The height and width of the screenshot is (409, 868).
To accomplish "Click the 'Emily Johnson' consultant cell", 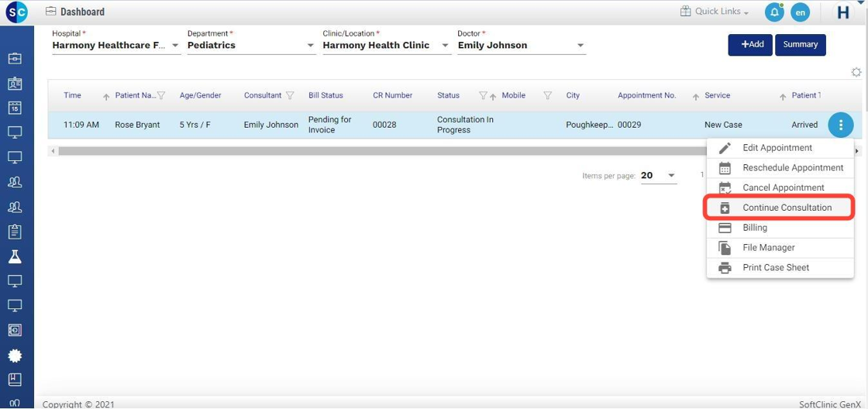I will tap(270, 125).
